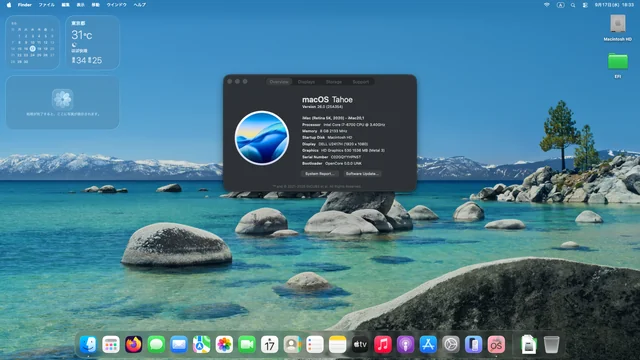Open the ファイル menu

click(x=47, y=5)
